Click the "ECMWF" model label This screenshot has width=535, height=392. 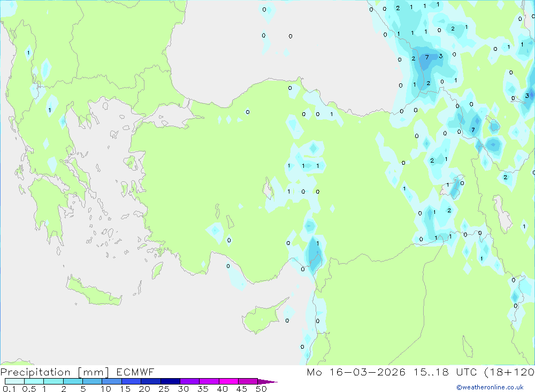pos(135,372)
